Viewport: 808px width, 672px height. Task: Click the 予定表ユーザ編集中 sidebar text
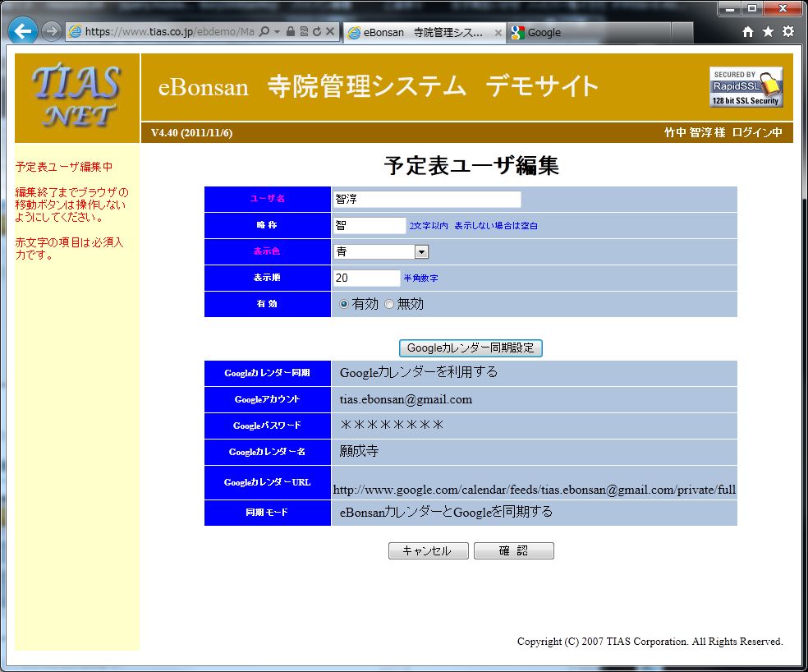click(64, 167)
